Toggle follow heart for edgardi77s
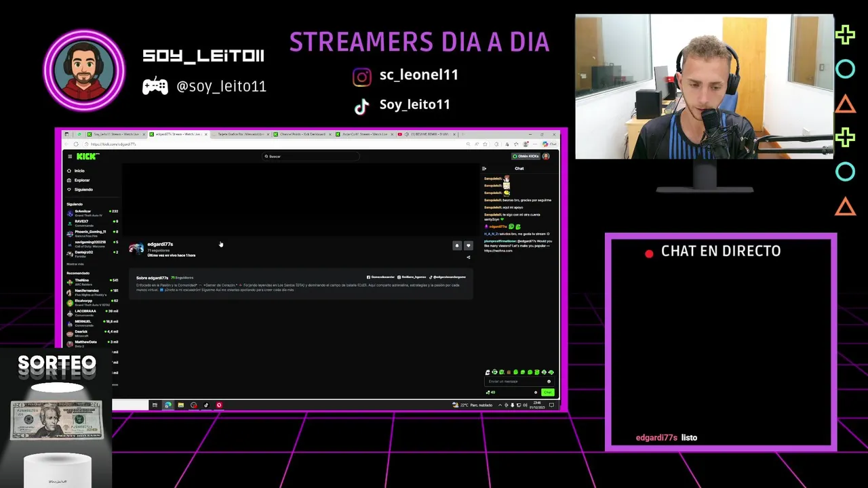Screen dimensions: 868x488 coord(468,245)
